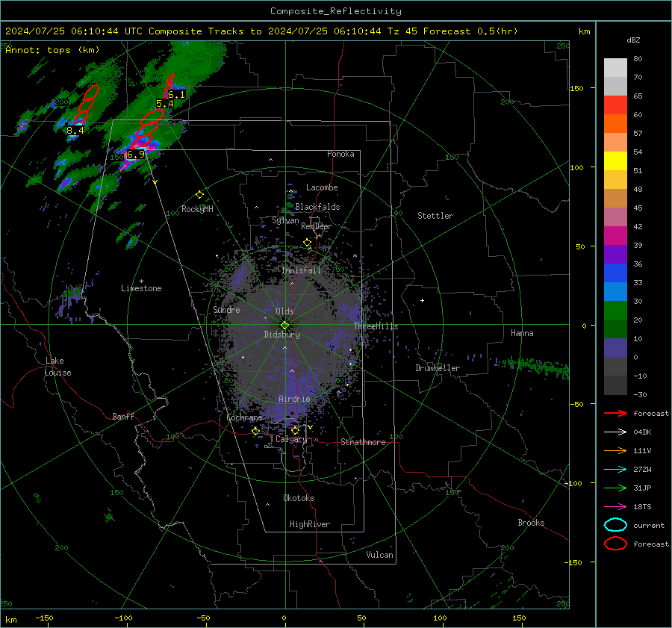Viewport: 672px width, 628px height.
Task: Select the purple 39-36 dBZ color swatch
Action: coord(615,255)
